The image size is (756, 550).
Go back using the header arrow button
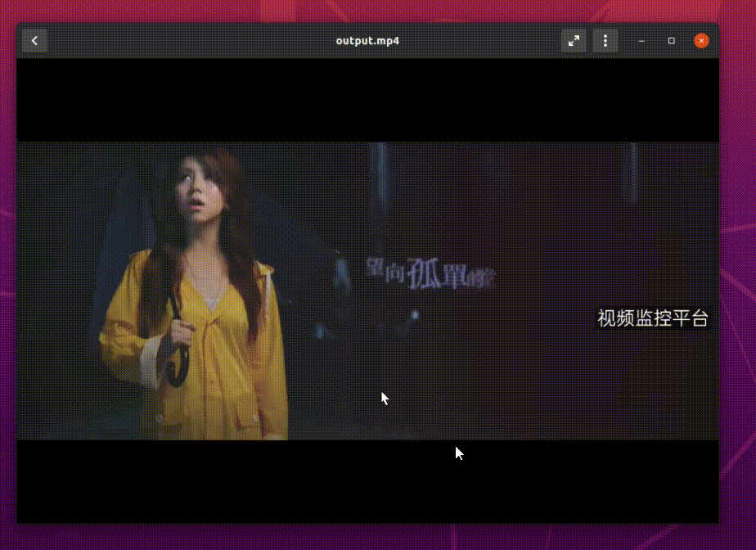[34, 41]
